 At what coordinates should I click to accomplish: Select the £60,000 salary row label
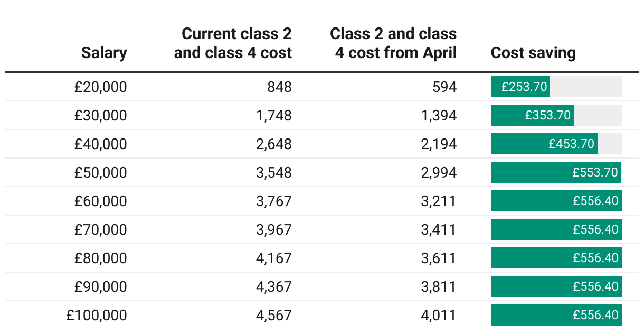pyautogui.click(x=101, y=201)
